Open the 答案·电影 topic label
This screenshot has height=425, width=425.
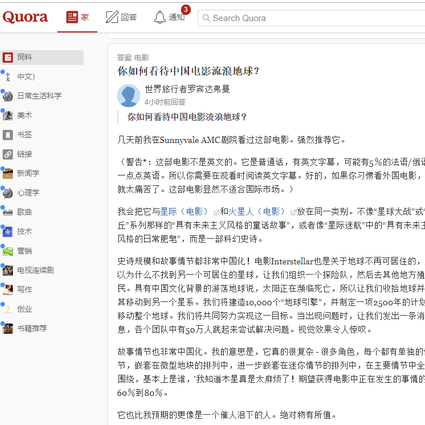click(133, 58)
